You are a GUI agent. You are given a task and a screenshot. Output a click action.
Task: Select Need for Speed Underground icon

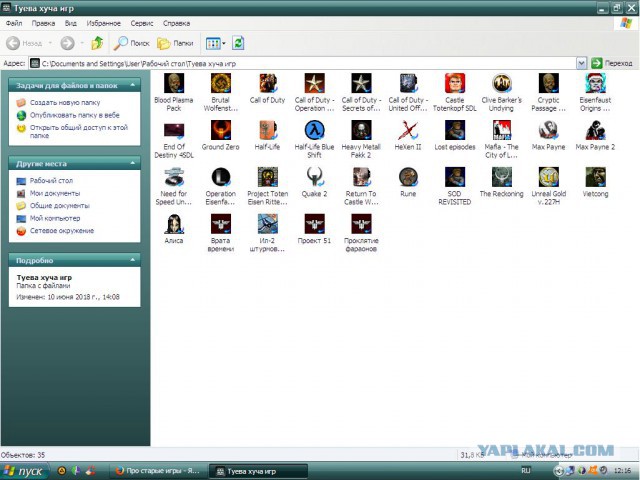[174, 177]
